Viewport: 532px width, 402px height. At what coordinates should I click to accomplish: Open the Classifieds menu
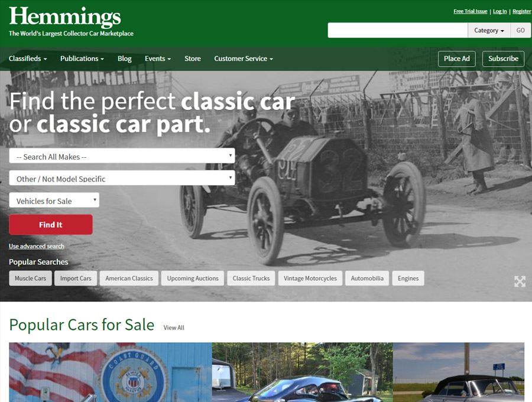click(x=28, y=59)
